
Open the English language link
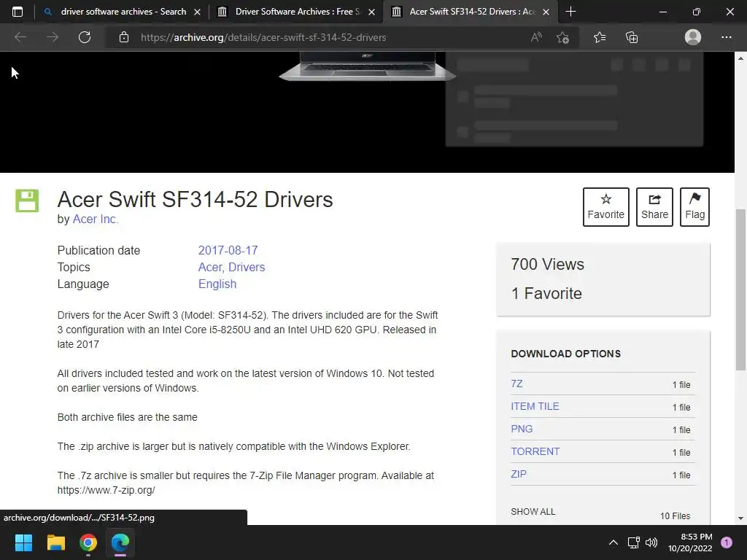pyautogui.click(x=217, y=284)
